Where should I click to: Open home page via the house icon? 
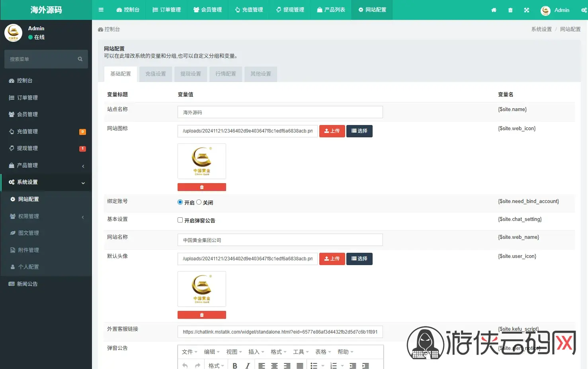click(494, 10)
